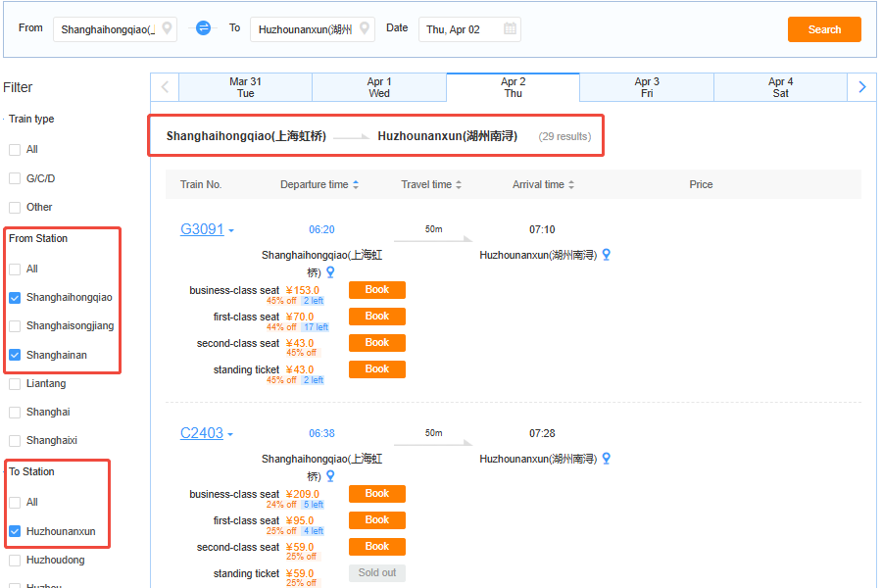This screenshot has width=882, height=588.
Task: Enable the G/C/D train type checkbox
Action: (15, 178)
